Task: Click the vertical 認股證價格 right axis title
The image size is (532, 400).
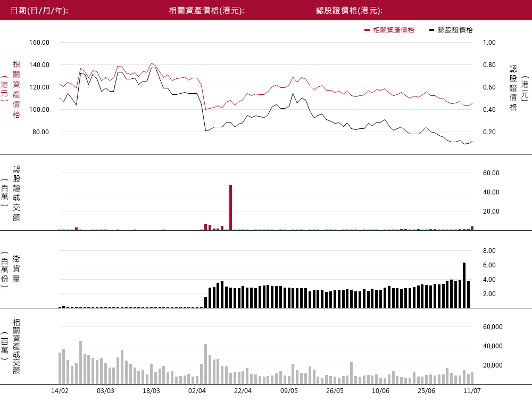Action: point(513,88)
